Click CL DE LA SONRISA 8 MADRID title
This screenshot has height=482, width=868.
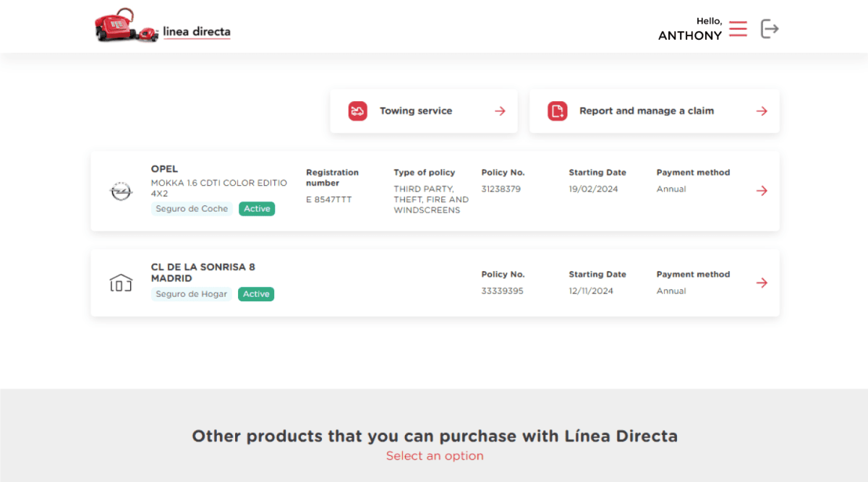pos(203,272)
